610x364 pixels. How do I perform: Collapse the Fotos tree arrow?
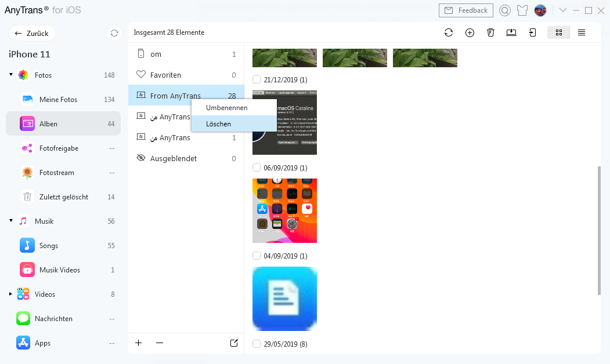[x=11, y=75]
